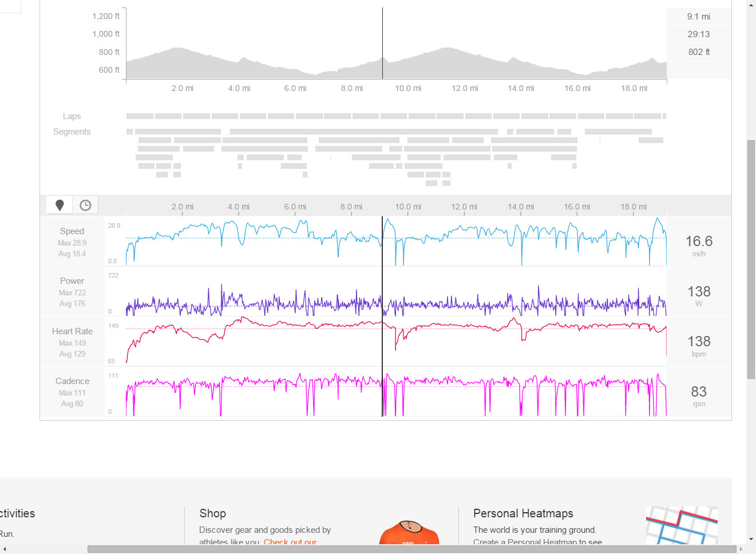756x554 pixels.
Task: Switch x-axis to distance with pin icon
Action: coord(60,205)
